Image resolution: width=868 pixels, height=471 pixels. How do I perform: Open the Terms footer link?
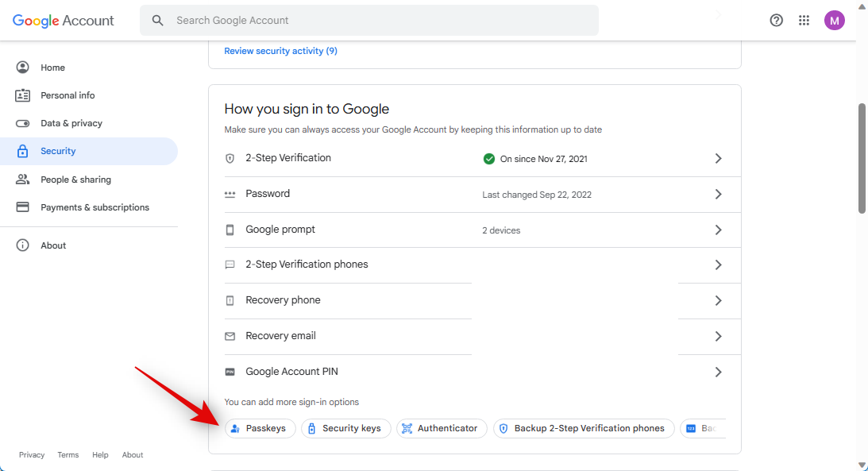(68, 455)
